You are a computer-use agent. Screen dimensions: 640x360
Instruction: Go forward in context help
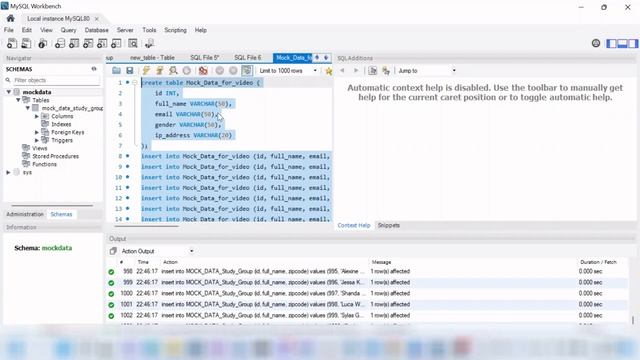(356, 71)
